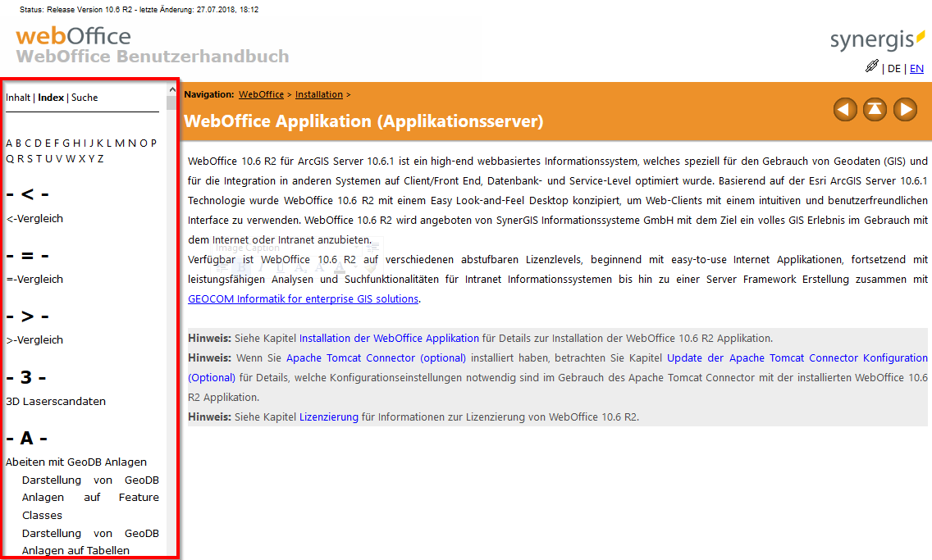The height and width of the screenshot is (560, 932).
Task: Jump to index letter L
Action: coord(109,143)
